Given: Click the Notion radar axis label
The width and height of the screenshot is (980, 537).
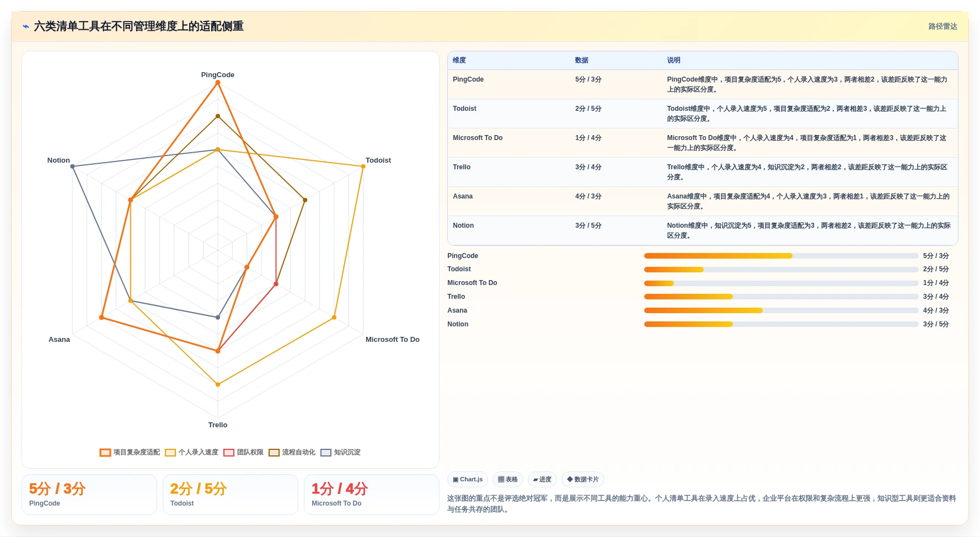Looking at the screenshot, I should (58, 160).
